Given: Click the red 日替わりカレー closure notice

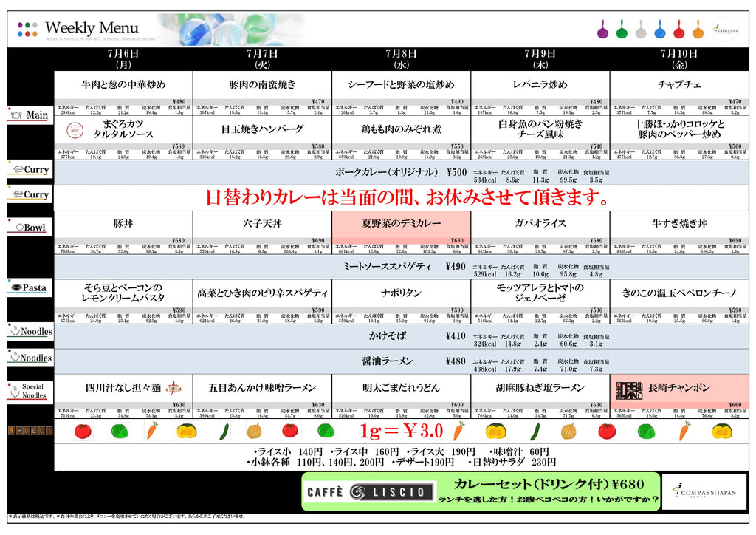Looking at the screenshot, I should 408,197.
